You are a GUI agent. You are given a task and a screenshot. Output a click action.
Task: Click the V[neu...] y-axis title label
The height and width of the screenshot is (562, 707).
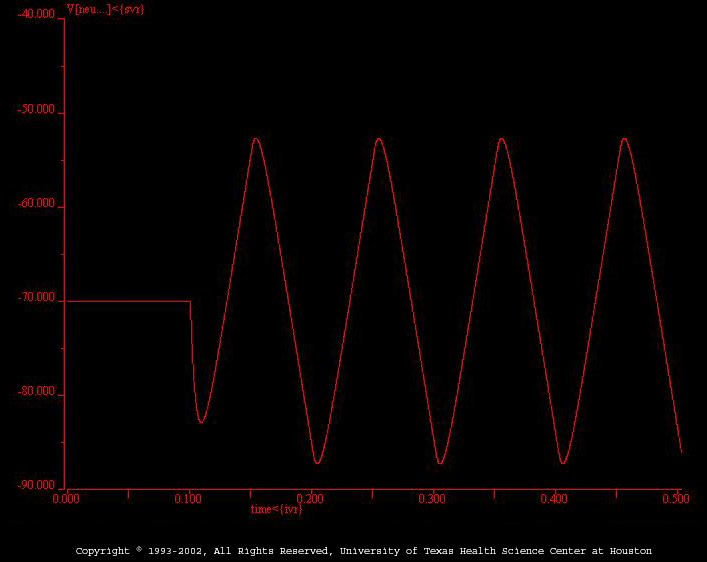pyautogui.click(x=104, y=9)
